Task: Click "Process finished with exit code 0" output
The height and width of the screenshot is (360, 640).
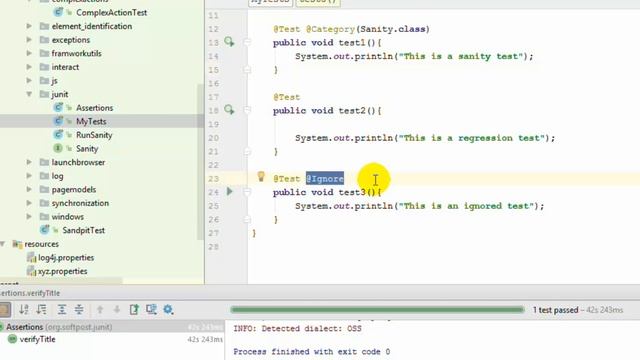Action: (x=311, y=351)
